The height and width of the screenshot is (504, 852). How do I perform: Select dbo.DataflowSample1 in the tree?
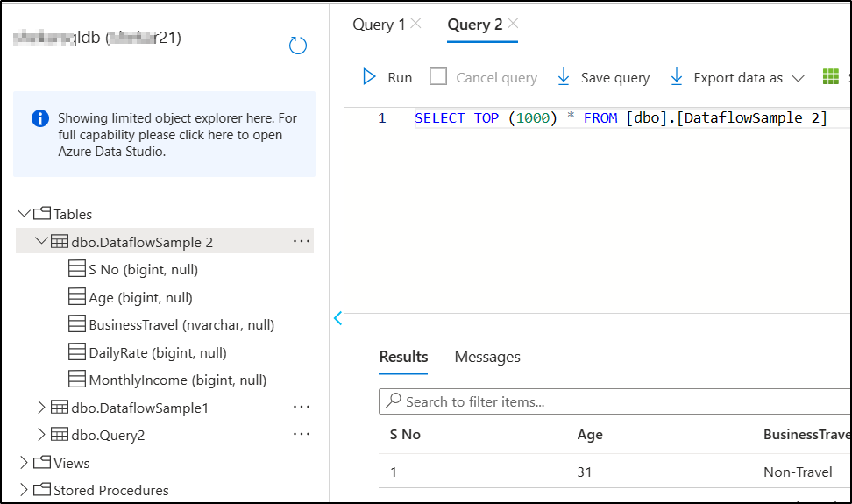coord(139,408)
